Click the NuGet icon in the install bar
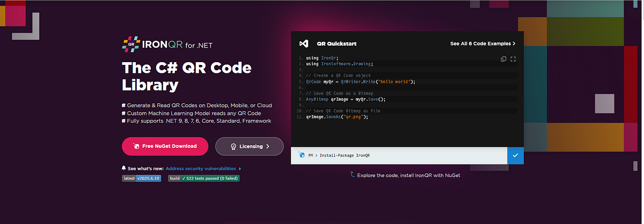Image resolution: width=644 pixels, height=224 pixels. click(x=301, y=155)
